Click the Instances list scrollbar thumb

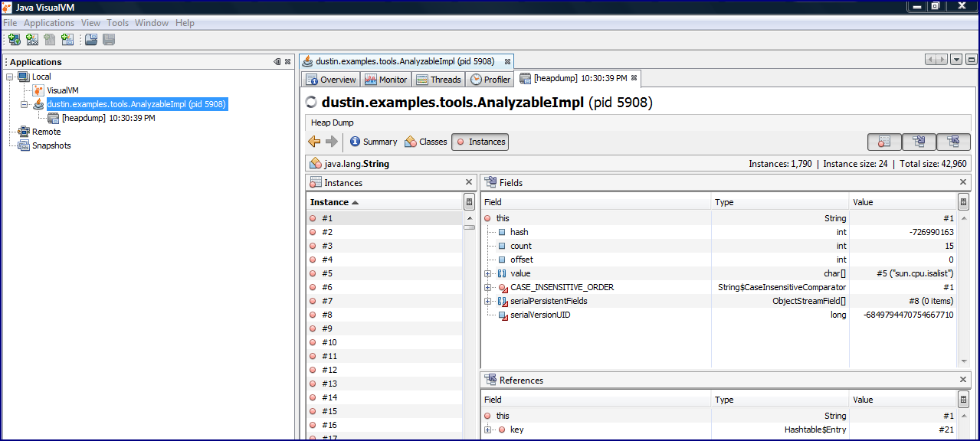(x=469, y=227)
